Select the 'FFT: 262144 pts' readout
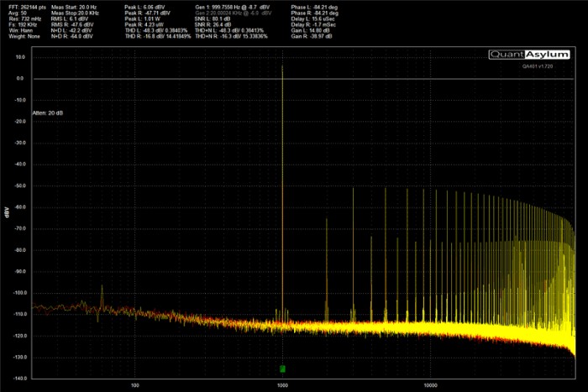Viewport: 588px width, 392px height. (x=28, y=7)
